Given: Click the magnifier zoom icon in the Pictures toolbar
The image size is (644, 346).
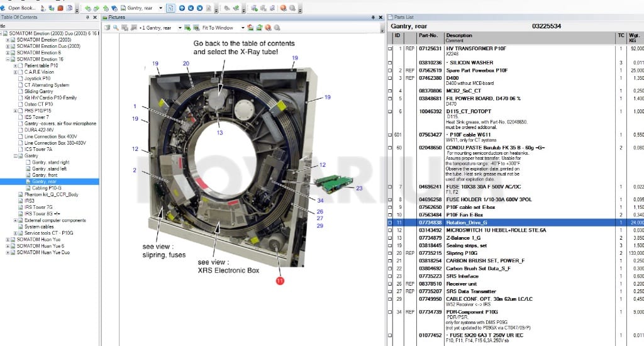Looking at the screenshot, I should pos(116,28).
